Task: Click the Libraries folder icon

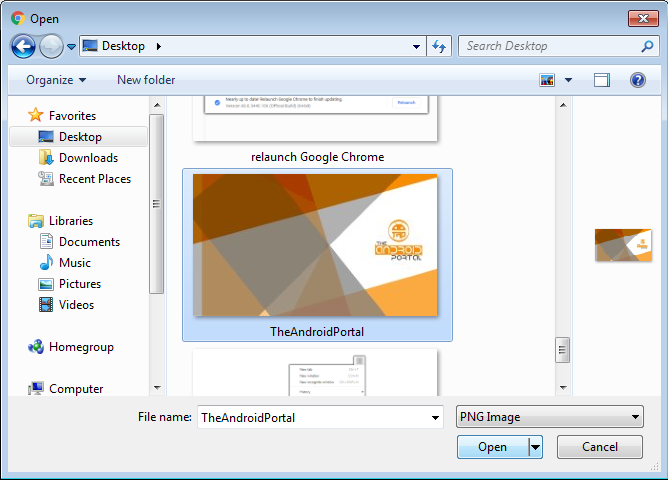Action: (36, 221)
